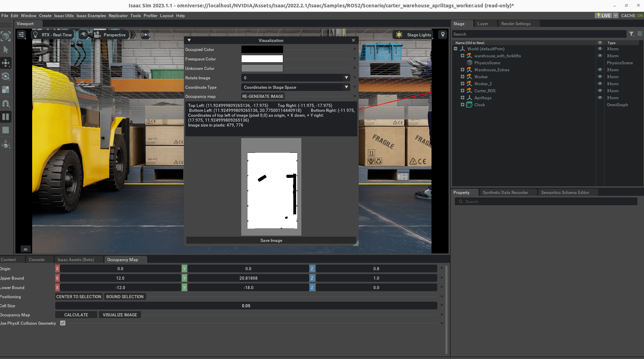Click the Freespace Color swatch
Viewport: 644px width, 359px height.
coord(262,59)
